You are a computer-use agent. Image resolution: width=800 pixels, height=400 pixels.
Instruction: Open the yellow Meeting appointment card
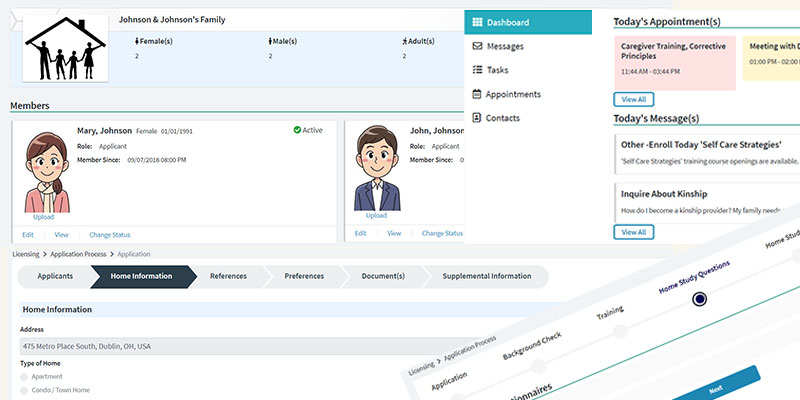pos(771,58)
